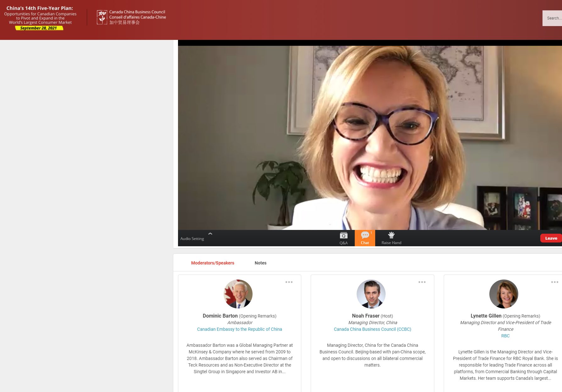Click the Audio Setting label

[192, 239]
